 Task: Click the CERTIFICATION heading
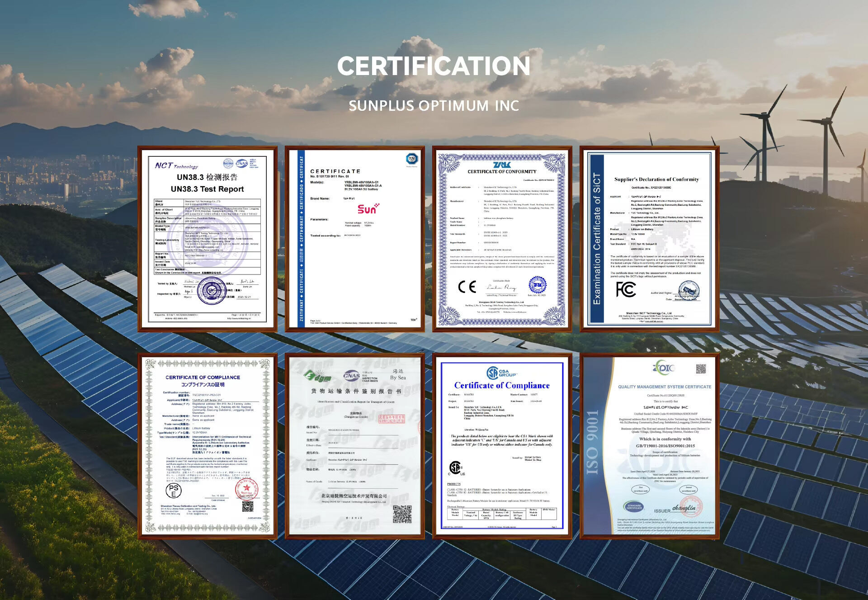[434, 66]
